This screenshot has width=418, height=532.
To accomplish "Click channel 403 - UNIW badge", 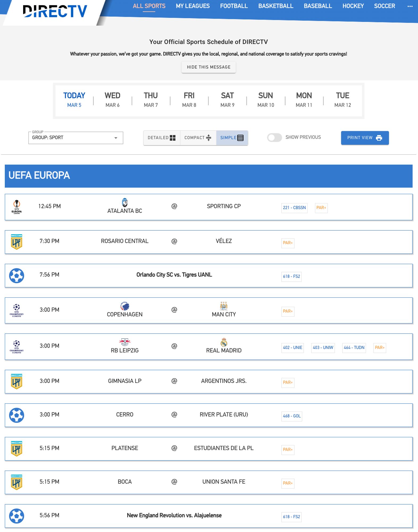I will click(x=323, y=348).
